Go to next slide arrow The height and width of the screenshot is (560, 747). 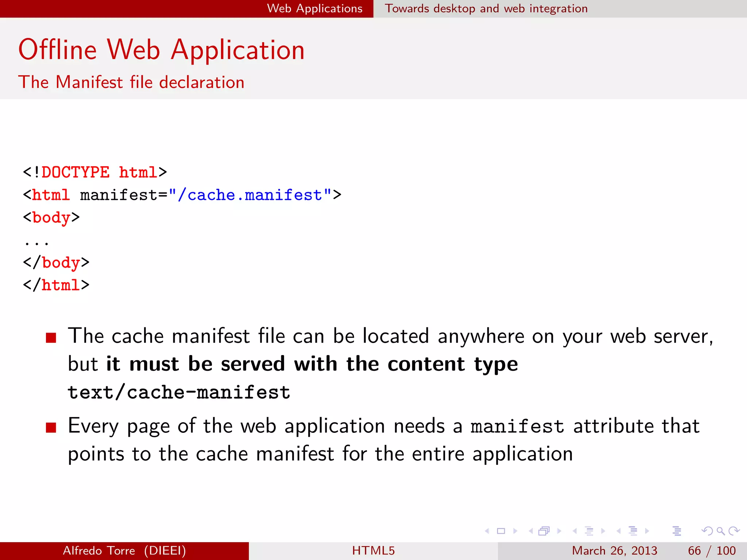click(x=515, y=531)
